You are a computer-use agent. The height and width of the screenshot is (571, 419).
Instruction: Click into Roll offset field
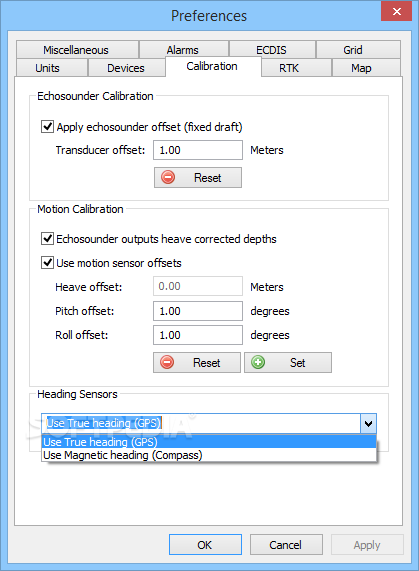[x=198, y=335]
